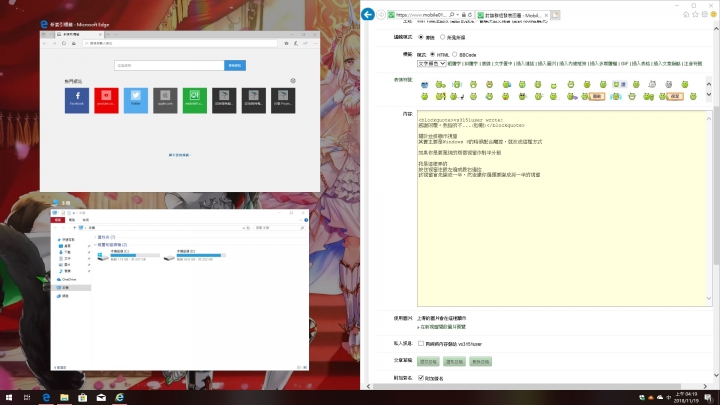
Task: Expand the File Explorer ribbon chevron
Action: coord(301,220)
